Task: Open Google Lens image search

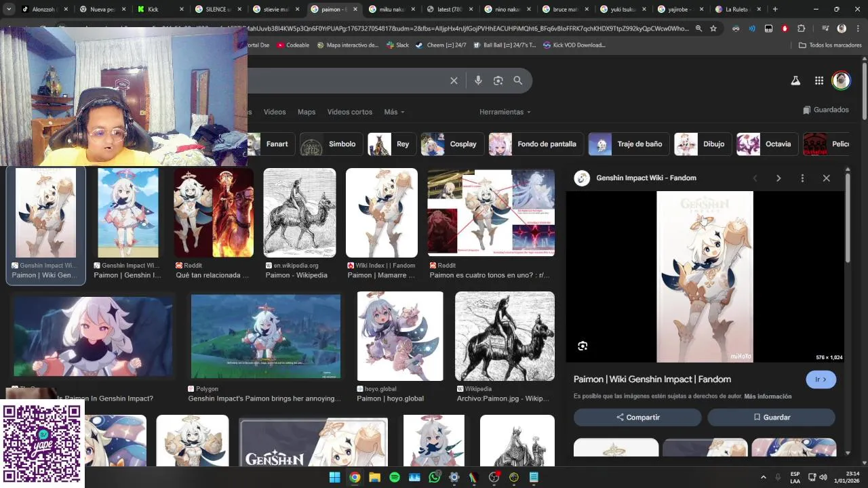Action: click(x=498, y=81)
